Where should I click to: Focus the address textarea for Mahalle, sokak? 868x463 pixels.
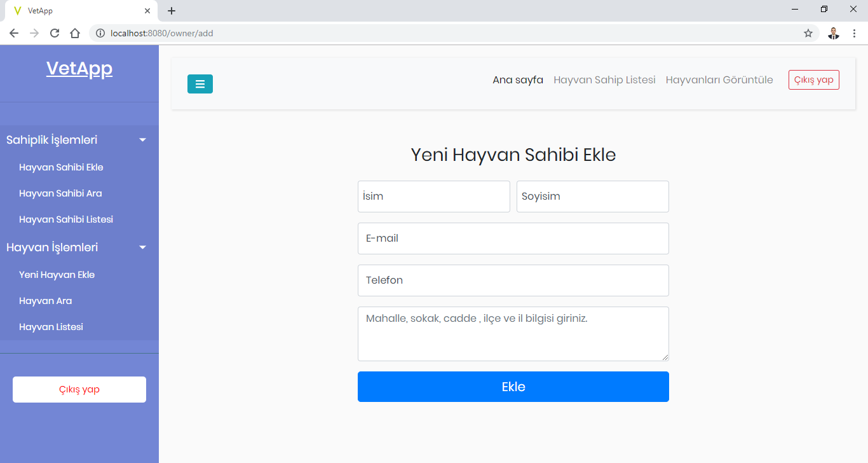(513, 334)
